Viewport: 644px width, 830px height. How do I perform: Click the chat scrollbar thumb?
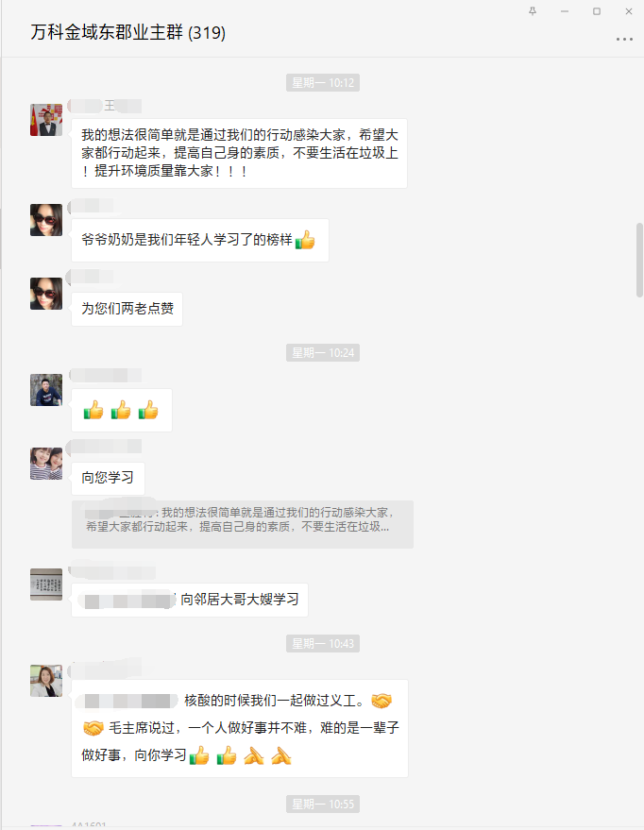tap(639, 260)
